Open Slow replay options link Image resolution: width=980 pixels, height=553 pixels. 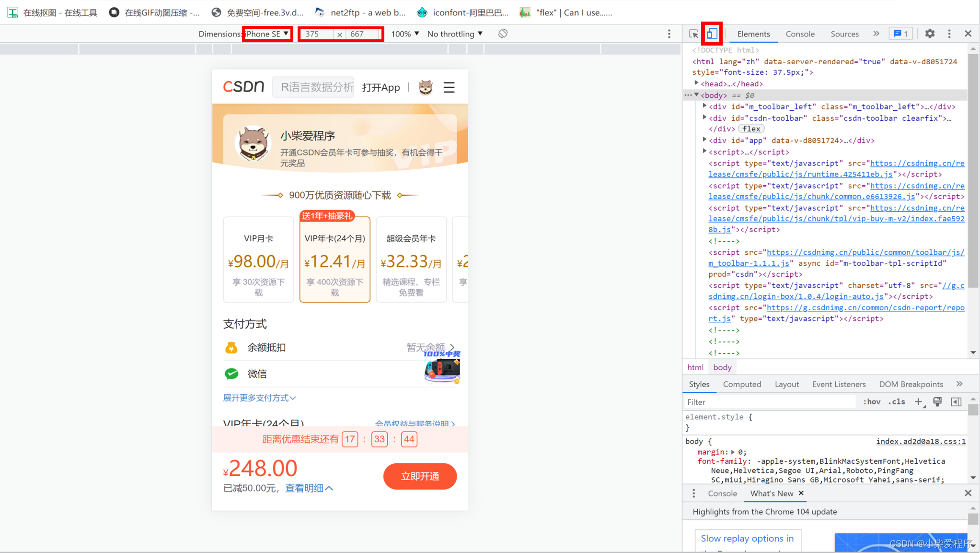[x=747, y=538]
